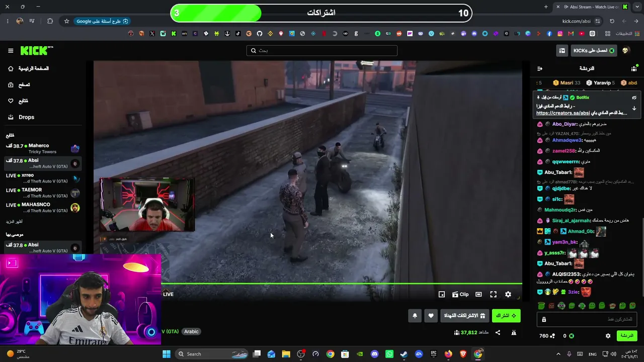Open the Kick hamburger sidebar menu

[x=11, y=51]
